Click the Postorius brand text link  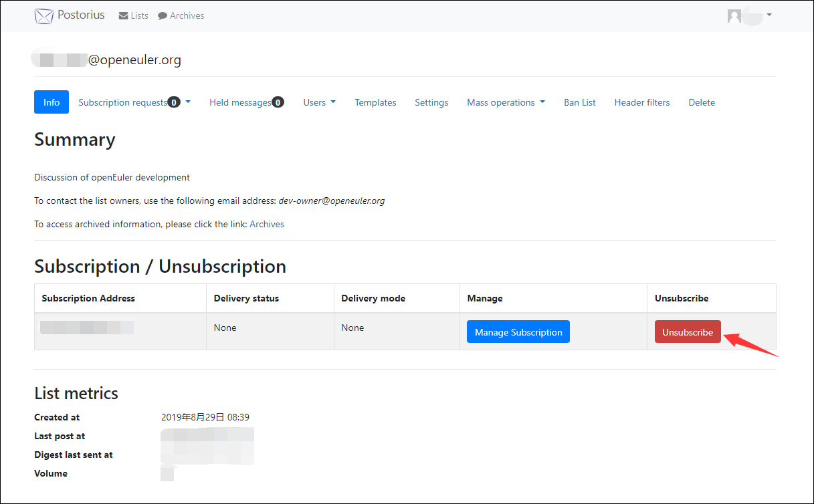pos(81,15)
